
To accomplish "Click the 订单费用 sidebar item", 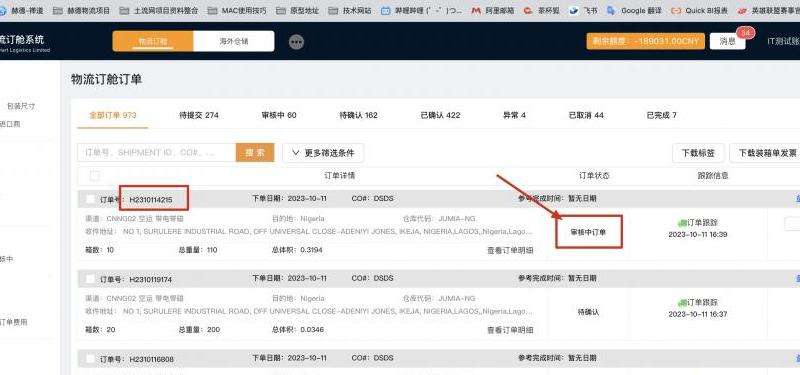I will click(14, 322).
